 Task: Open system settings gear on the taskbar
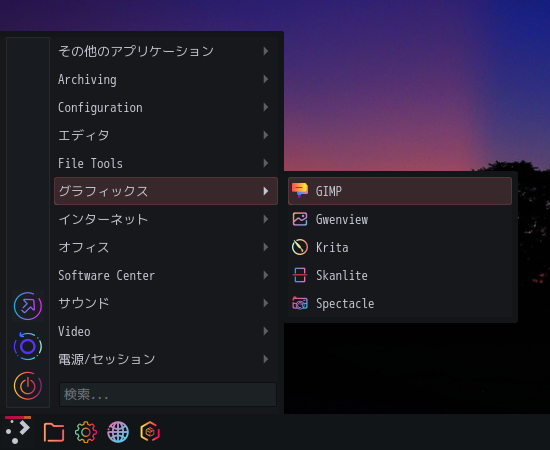(x=86, y=432)
